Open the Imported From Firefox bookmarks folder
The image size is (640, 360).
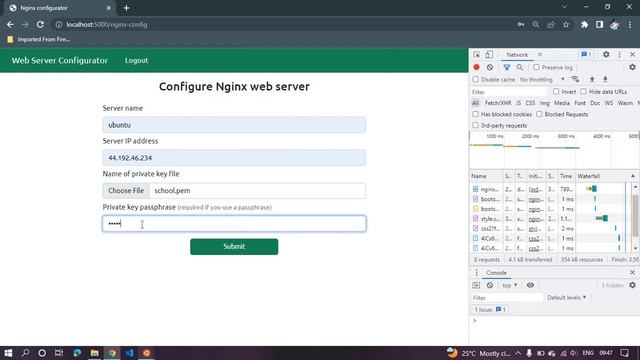click(39, 40)
